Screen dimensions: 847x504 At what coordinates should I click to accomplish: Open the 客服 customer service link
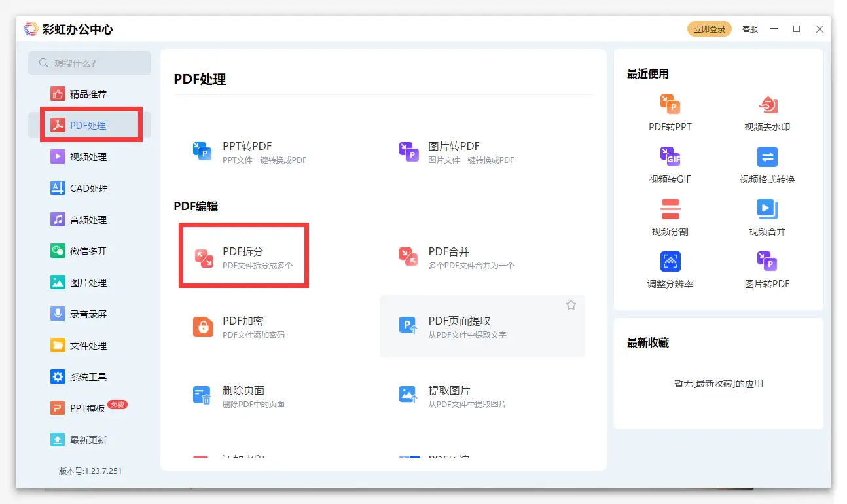(750, 29)
